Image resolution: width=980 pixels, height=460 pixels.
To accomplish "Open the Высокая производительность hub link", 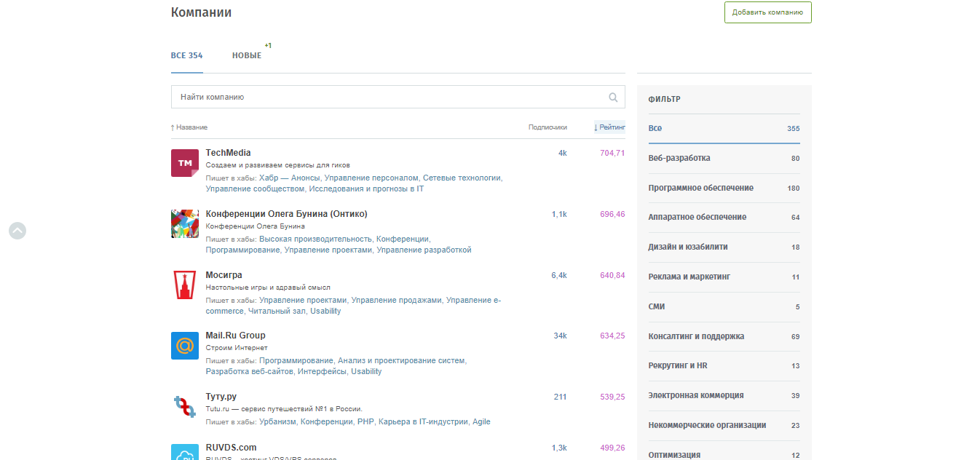I will click(316, 239).
